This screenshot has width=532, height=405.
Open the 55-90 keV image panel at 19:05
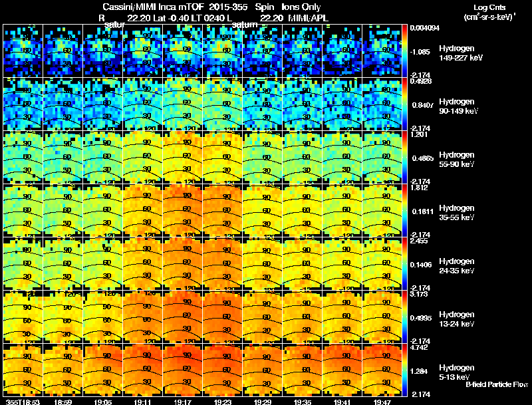coord(103,158)
